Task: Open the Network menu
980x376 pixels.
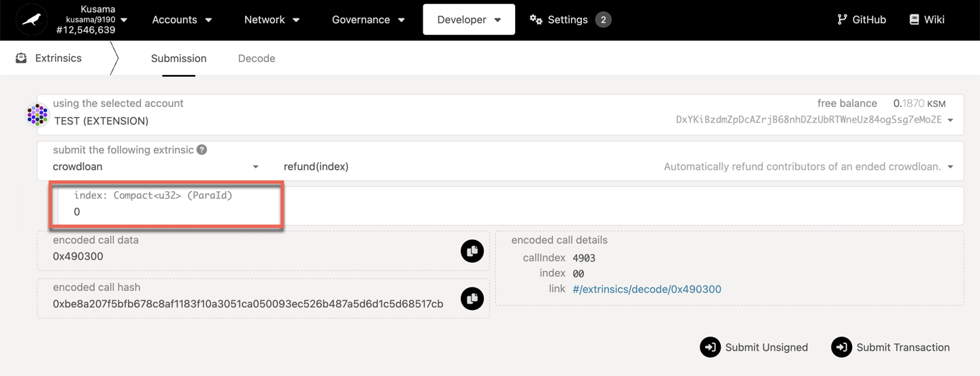Action: point(272,20)
